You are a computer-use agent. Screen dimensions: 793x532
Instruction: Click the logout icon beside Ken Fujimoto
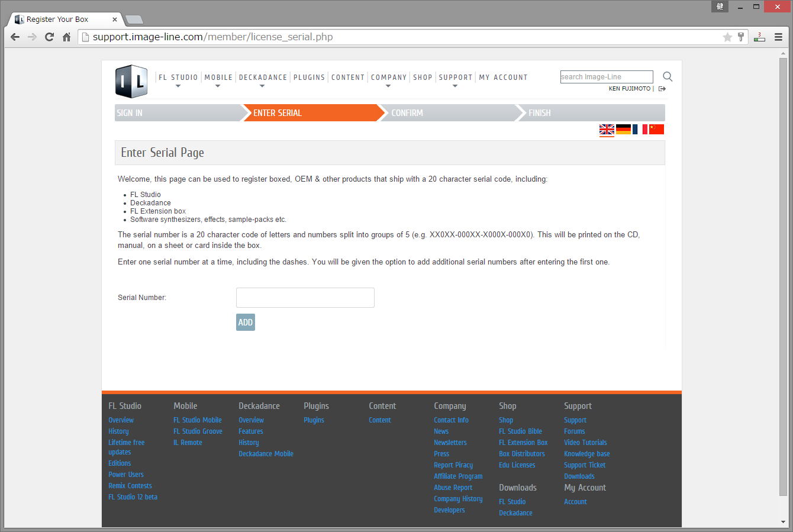662,89
